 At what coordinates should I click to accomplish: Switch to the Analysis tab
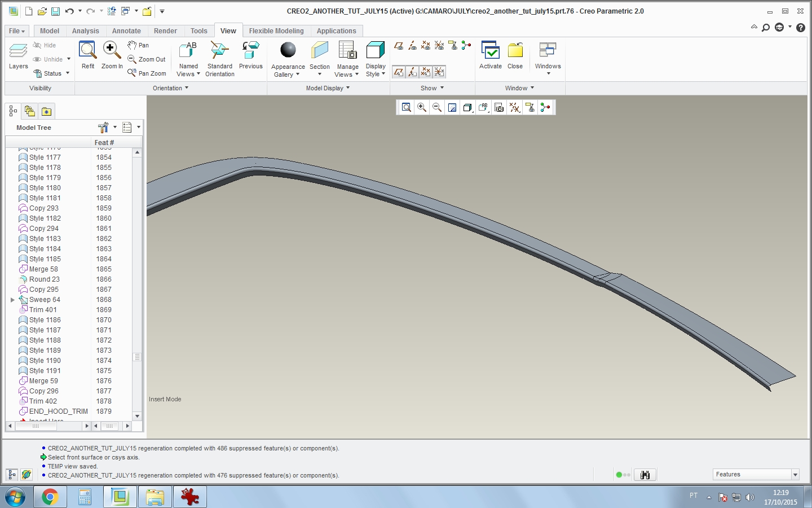pos(85,31)
